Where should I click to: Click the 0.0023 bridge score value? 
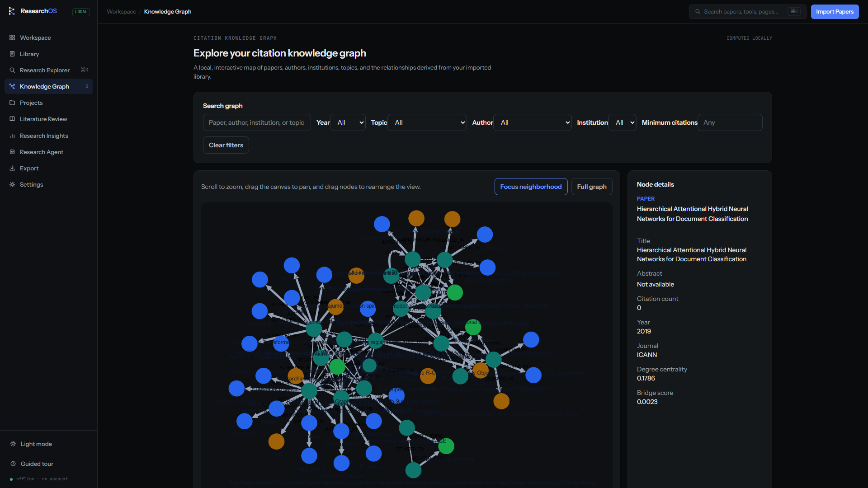tap(647, 402)
